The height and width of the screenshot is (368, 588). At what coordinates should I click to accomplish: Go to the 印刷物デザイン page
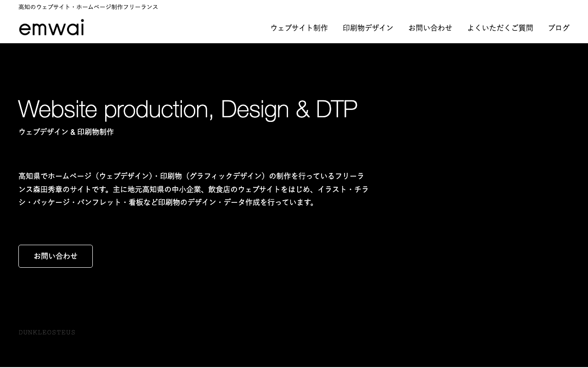368,28
